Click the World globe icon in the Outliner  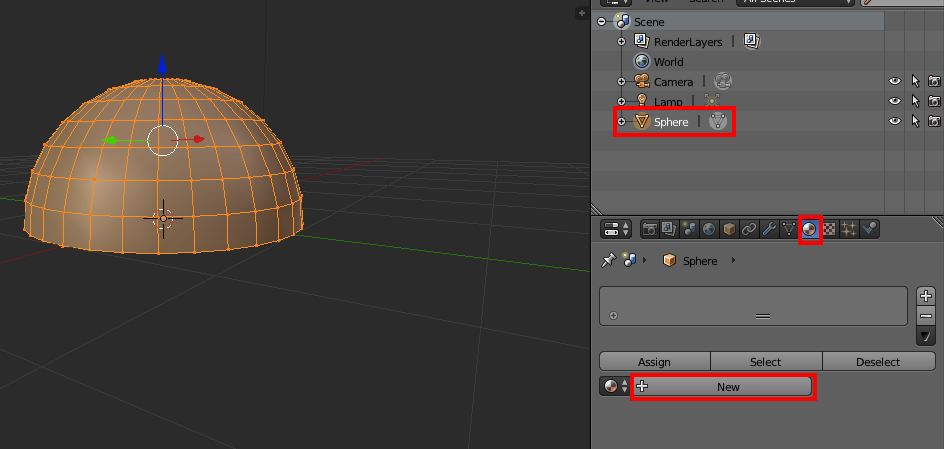642,61
